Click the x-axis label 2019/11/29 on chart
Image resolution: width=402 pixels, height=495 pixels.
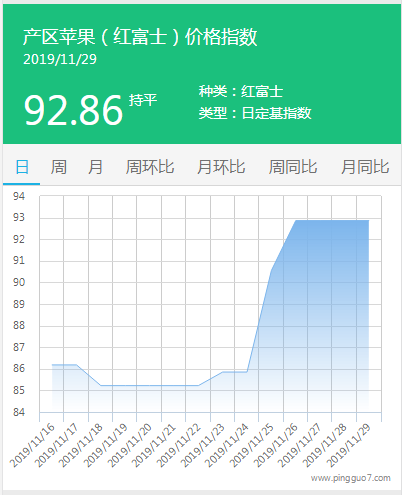(x=348, y=445)
